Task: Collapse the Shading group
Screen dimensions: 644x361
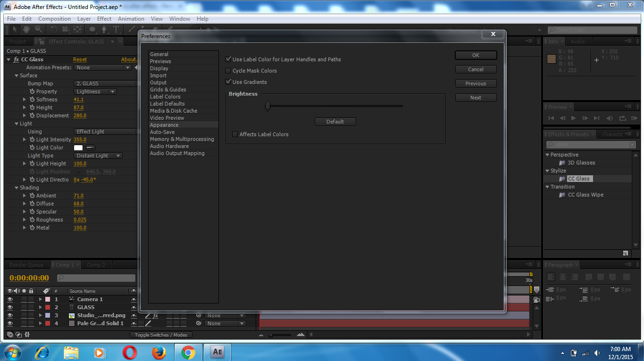Action: [x=17, y=188]
